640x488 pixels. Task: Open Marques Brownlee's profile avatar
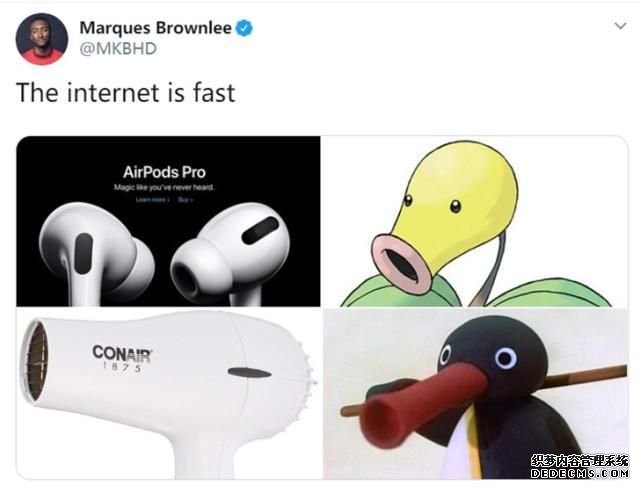coord(42,39)
